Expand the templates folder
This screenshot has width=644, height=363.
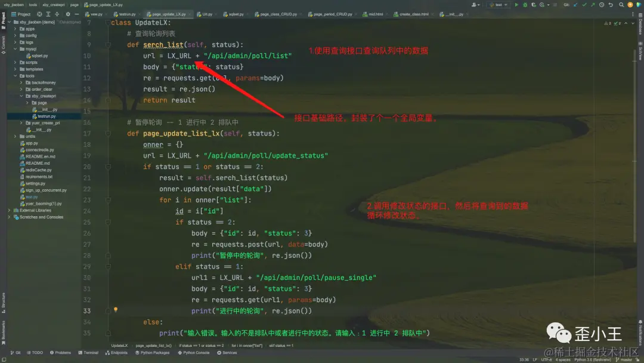(16, 69)
